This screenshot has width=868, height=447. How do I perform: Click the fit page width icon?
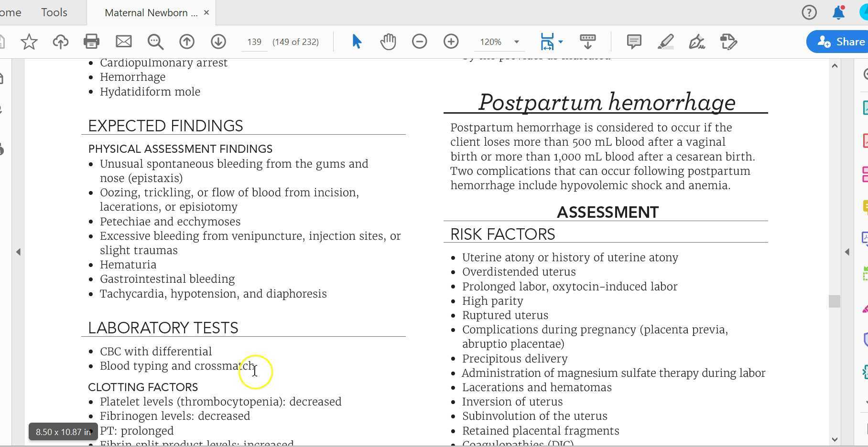coord(547,42)
